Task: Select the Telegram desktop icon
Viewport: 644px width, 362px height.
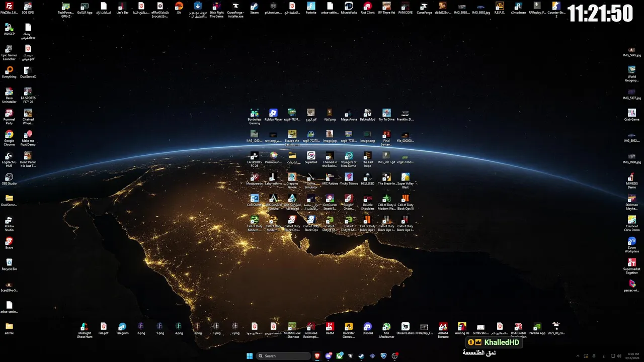Action: 122,329
